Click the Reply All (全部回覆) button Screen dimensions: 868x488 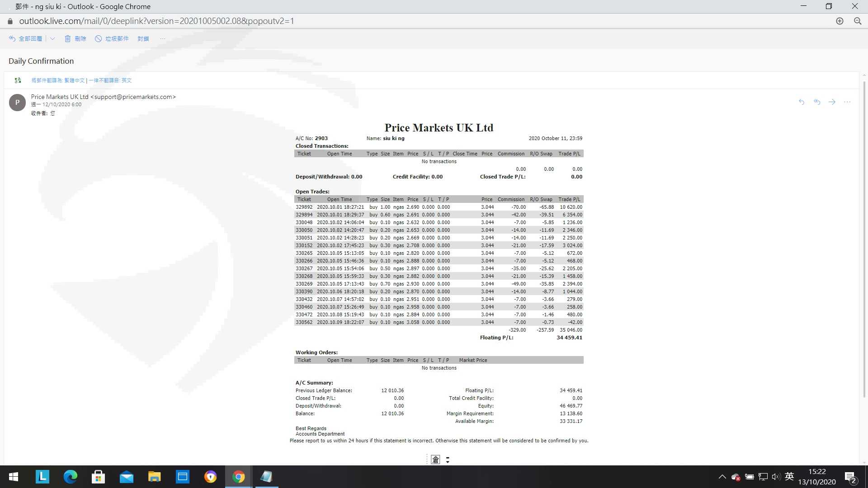click(x=26, y=38)
